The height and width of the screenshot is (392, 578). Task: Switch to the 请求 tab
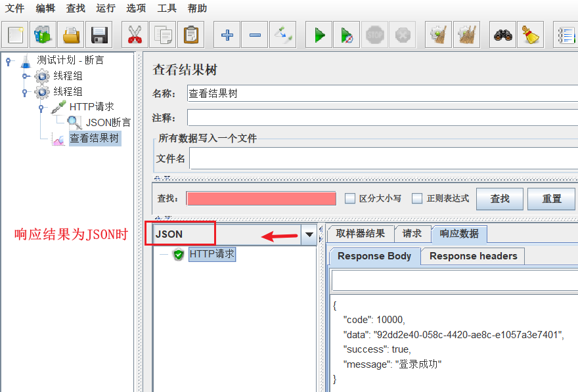click(412, 234)
